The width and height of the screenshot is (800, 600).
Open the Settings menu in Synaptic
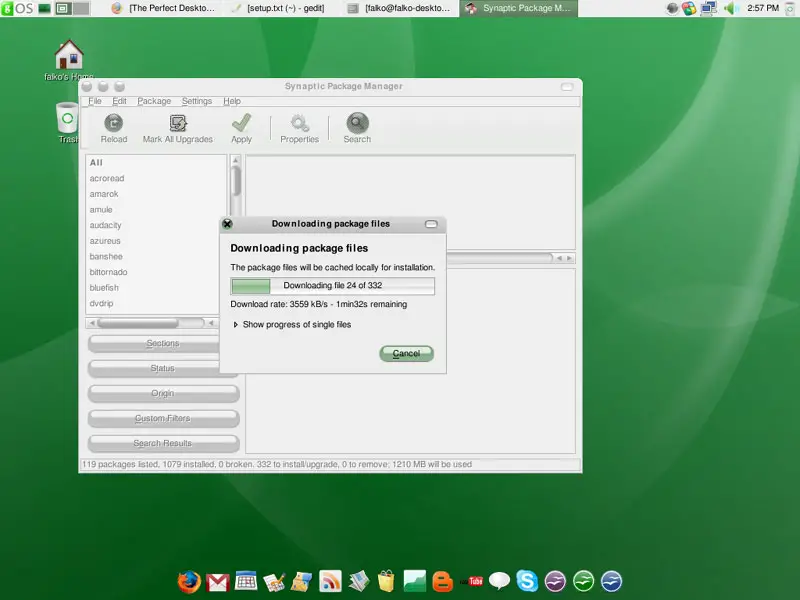pyautogui.click(x=197, y=101)
